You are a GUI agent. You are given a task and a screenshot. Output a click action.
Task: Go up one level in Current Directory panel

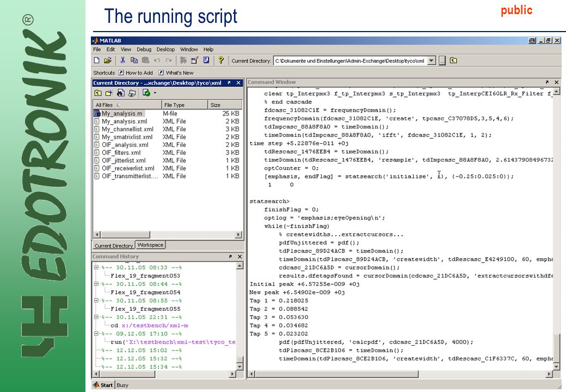point(98,93)
